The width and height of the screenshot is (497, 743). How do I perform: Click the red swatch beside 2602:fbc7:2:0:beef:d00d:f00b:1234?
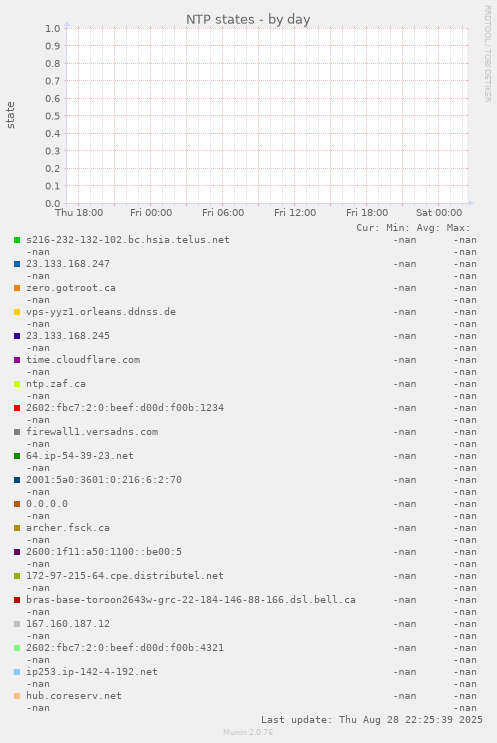tap(17, 408)
